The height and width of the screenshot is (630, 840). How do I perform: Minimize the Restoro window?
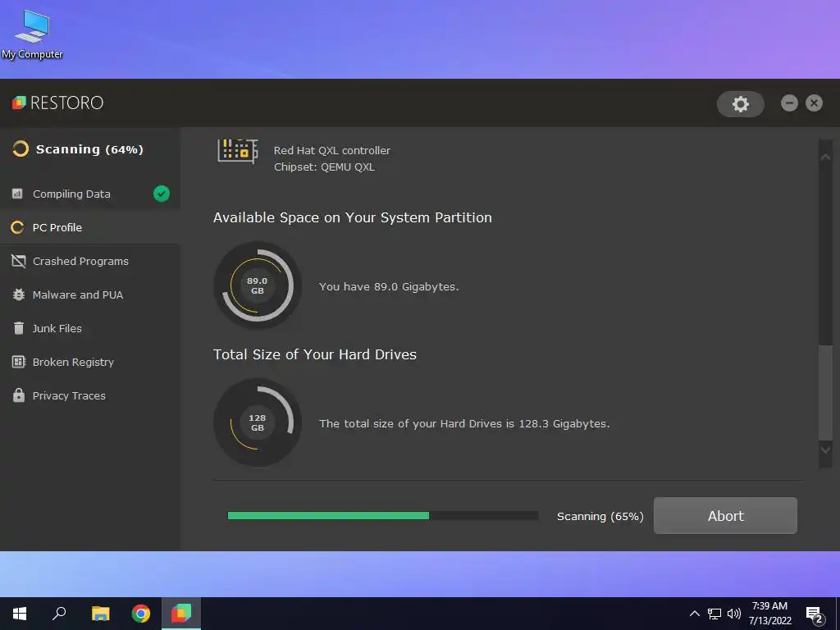pos(789,103)
